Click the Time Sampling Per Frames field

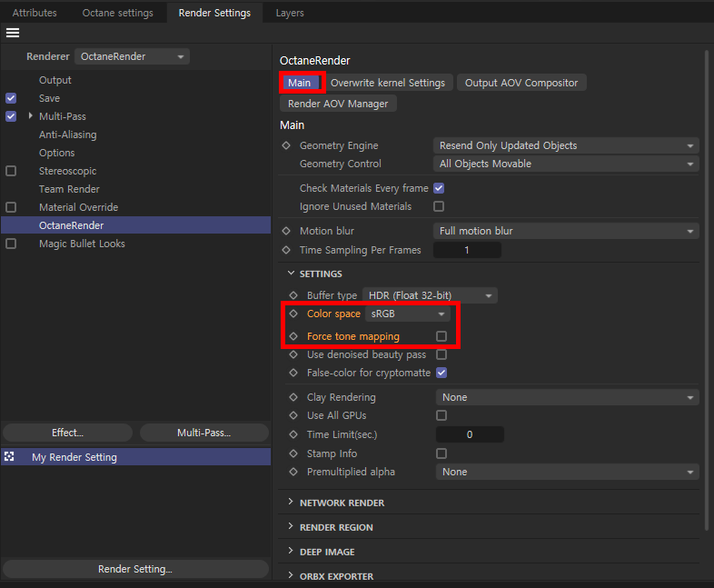[x=467, y=250]
